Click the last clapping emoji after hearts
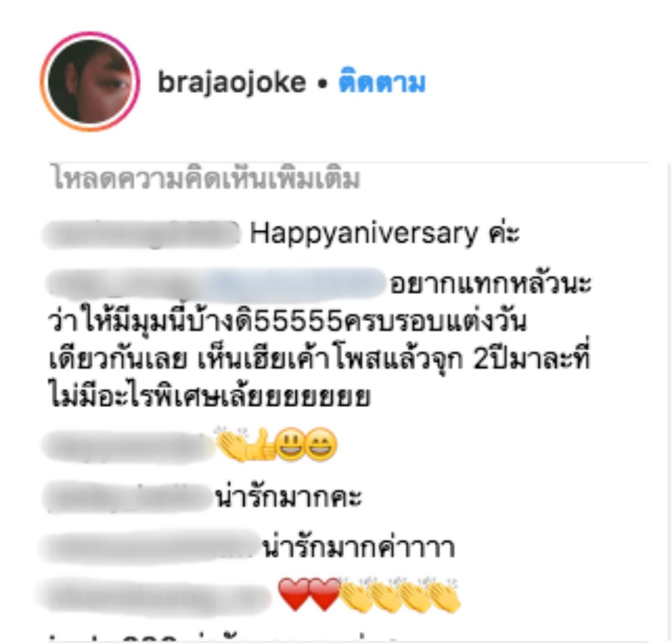 tap(444, 595)
